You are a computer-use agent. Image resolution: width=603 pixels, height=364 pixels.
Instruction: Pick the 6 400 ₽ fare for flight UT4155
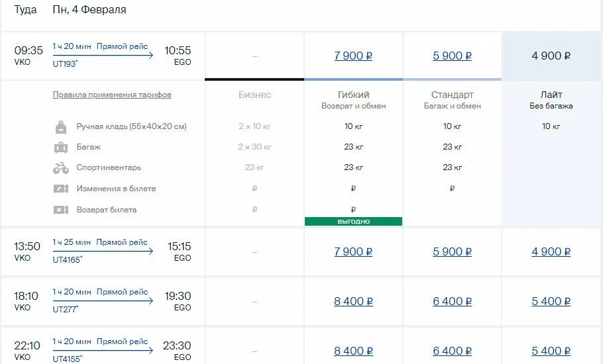(452, 351)
